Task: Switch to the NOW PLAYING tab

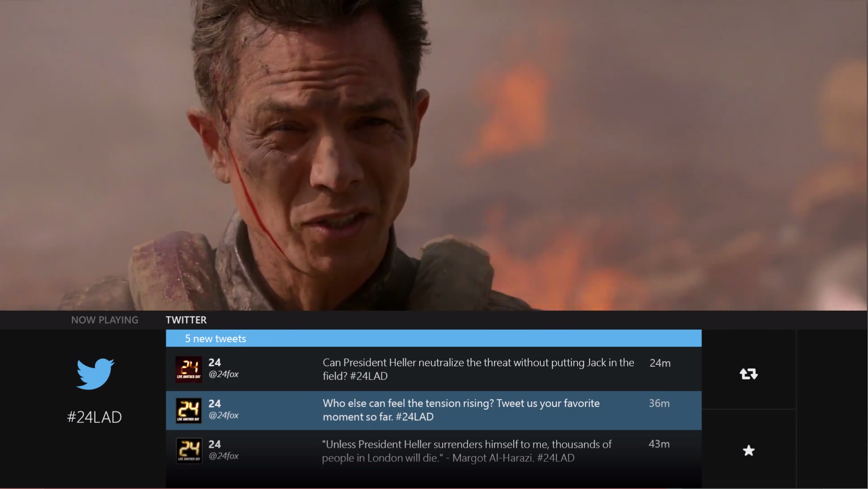Action: pos(105,320)
